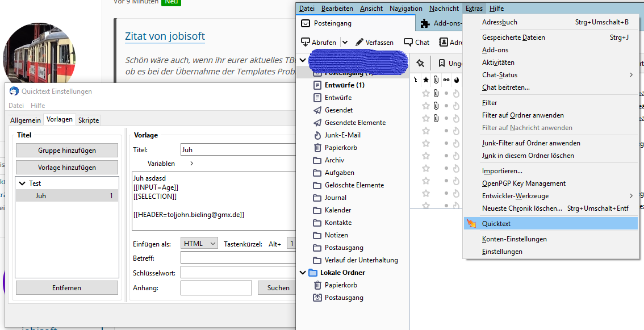Toggle star on the first message
The width and height of the screenshot is (644, 330).
coord(426,94)
